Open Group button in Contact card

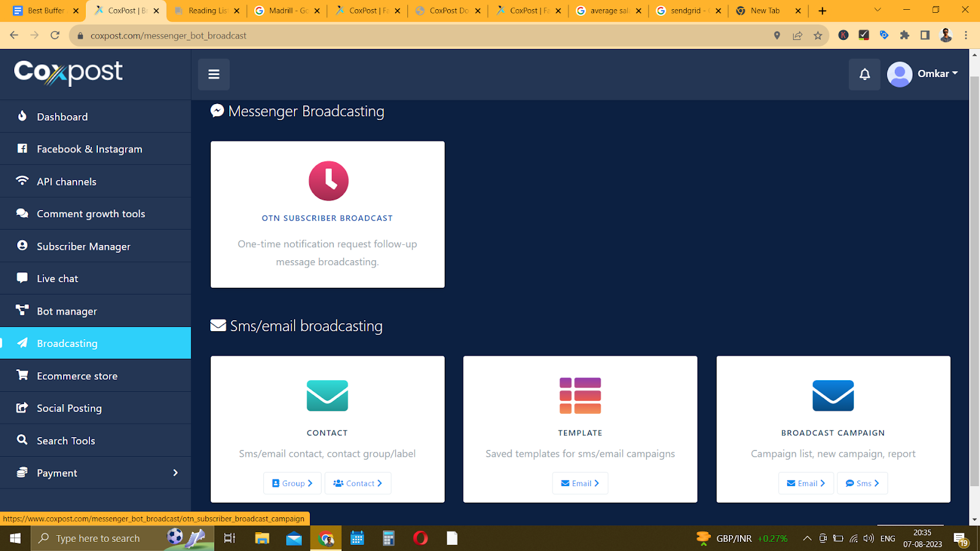[292, 483]
